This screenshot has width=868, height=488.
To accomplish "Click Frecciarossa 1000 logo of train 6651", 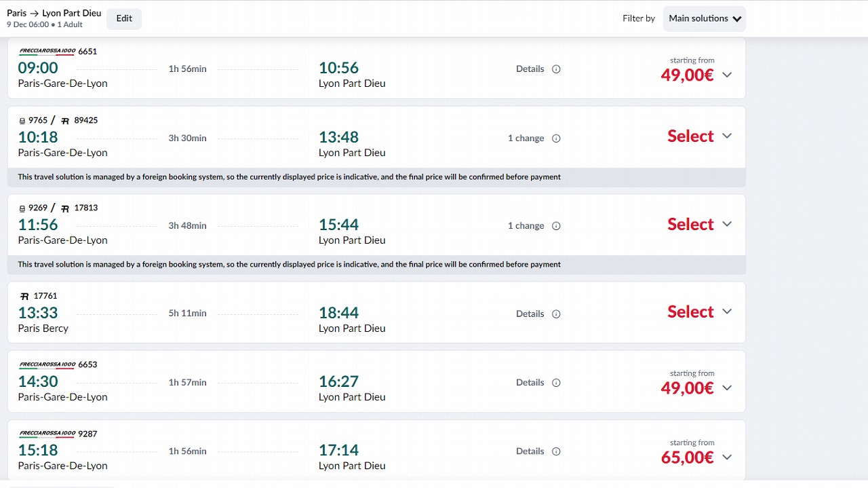I will [x=47, y=52].
